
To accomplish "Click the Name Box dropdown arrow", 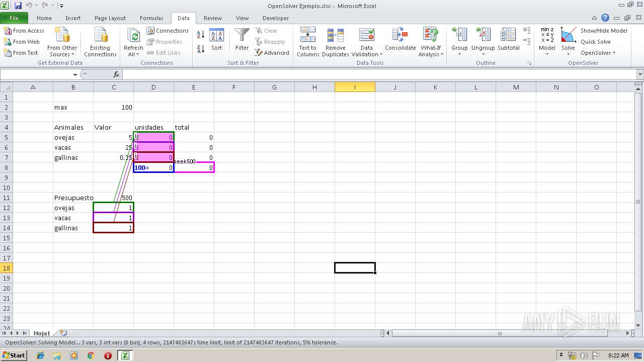I will tap(75, 74).
